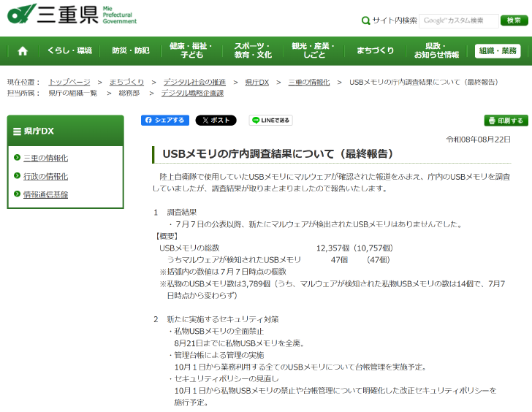Follow the 三重の情報化 breadcrumb link
The height and width of the screenshot is (412, 532).
(x=308, y=82)
